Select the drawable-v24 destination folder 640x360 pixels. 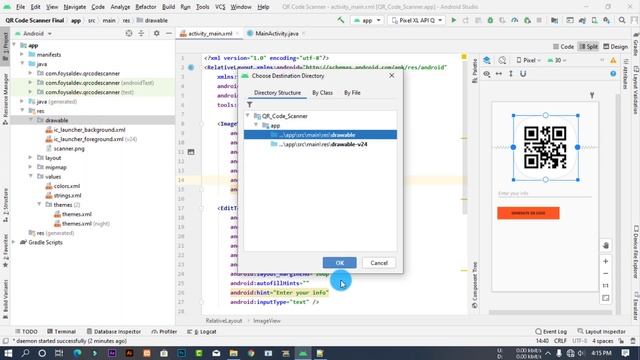pyautogui.click(x=320, y=144)
